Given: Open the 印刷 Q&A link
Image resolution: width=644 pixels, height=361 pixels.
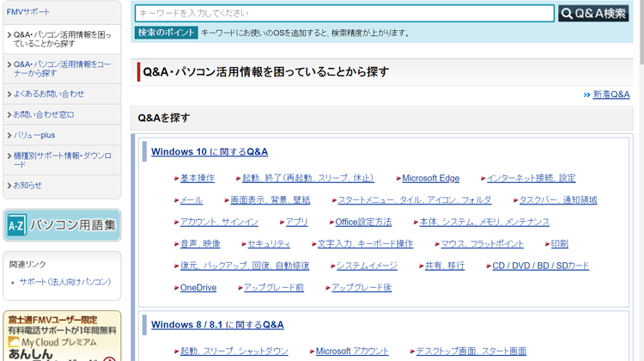Looking at the screenshot, I should pyautogui.click(x=559, y=243).
